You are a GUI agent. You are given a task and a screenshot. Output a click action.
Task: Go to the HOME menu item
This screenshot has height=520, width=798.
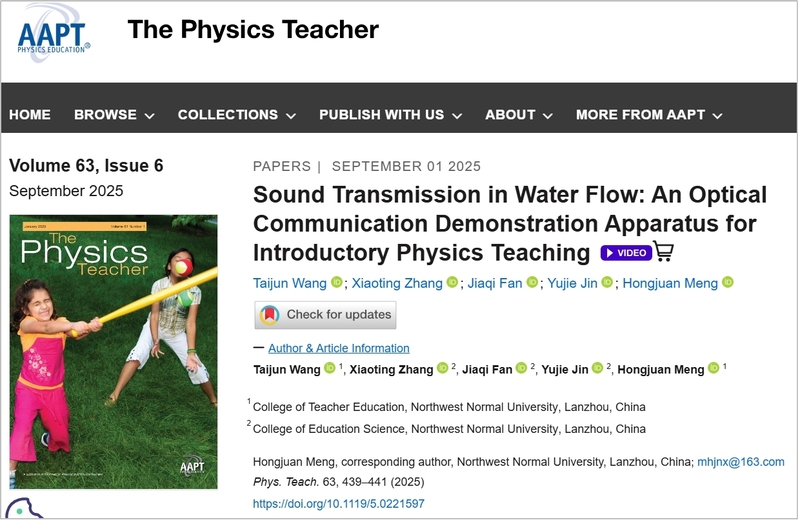(x=30, y=115)
